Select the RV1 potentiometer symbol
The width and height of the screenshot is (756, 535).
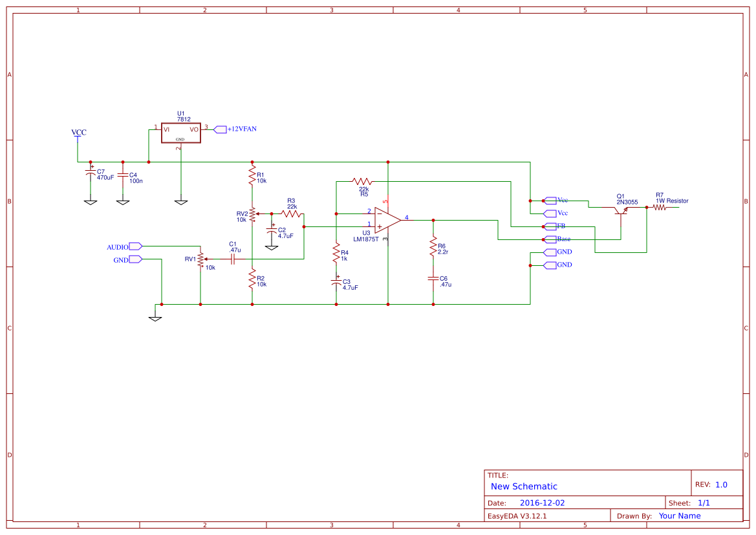200,259
